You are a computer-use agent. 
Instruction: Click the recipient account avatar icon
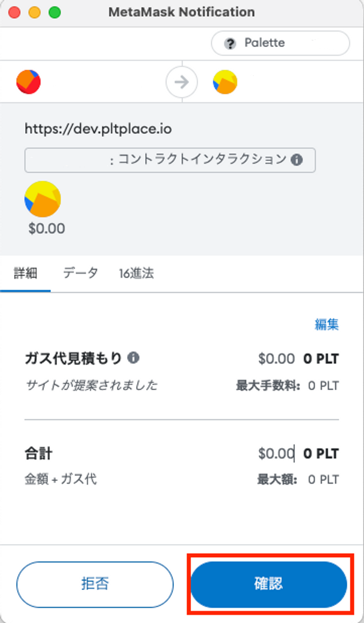(225, 82)
